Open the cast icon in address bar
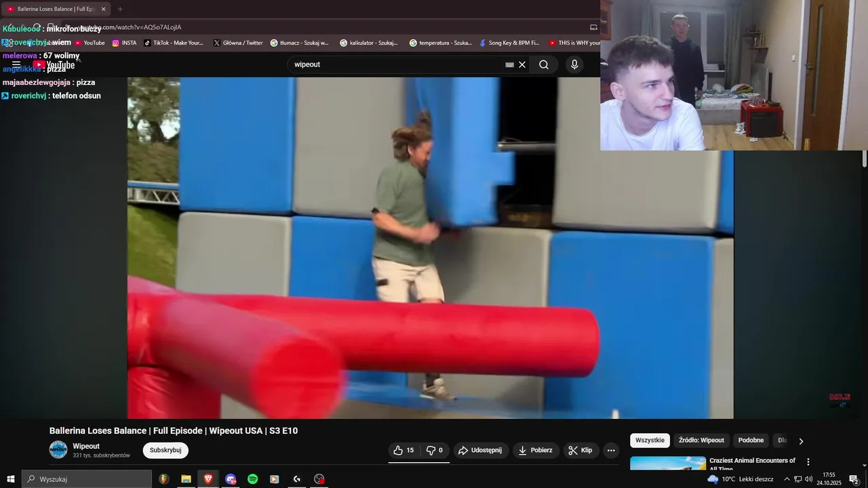The height and width of the screenshot is (488, 868). tap(593, 27)
